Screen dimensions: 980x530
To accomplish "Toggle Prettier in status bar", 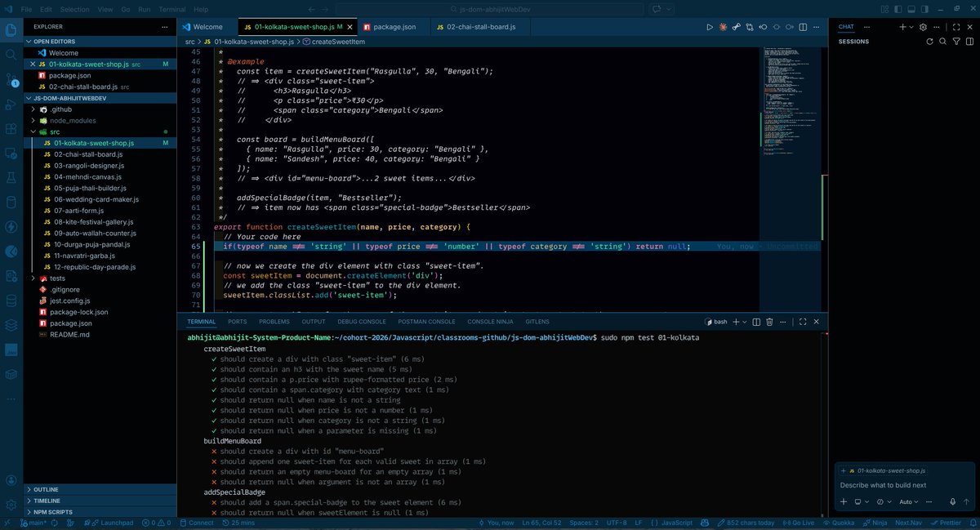I will pos(945,523).
